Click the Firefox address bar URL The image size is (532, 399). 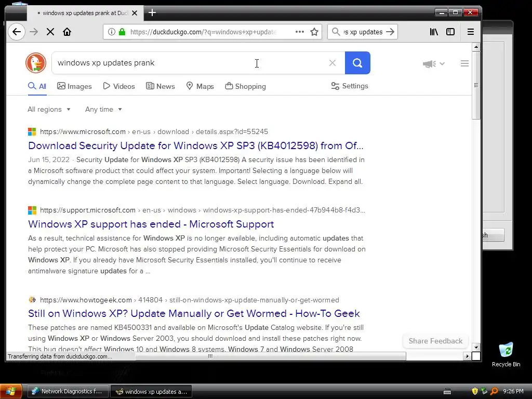pos(204,32)
